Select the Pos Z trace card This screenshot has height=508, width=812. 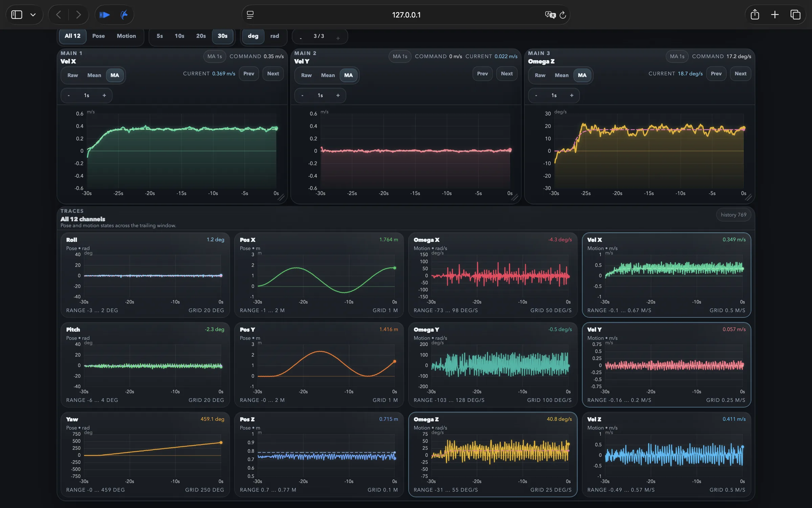[x=319, y=454]
